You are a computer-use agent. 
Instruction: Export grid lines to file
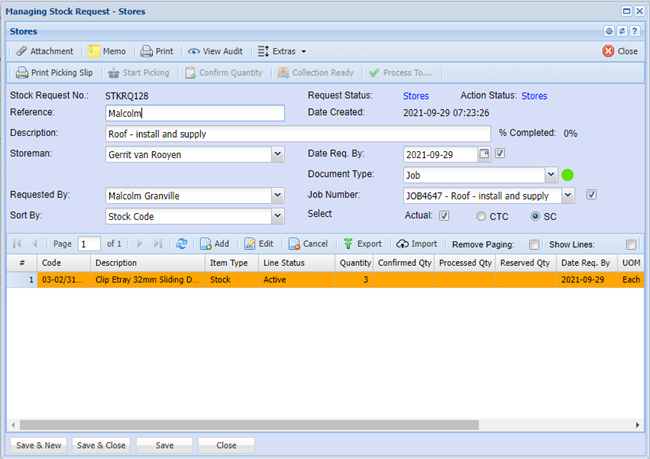point(348,244)
